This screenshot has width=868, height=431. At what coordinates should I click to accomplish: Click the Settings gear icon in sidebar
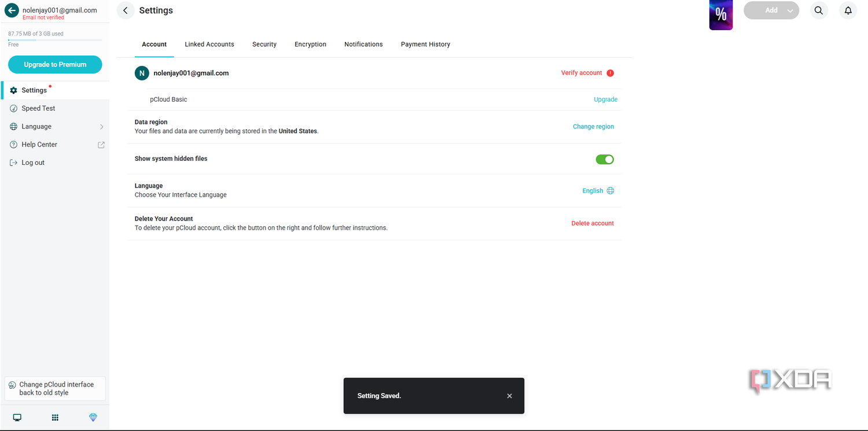tap(14, 90)
